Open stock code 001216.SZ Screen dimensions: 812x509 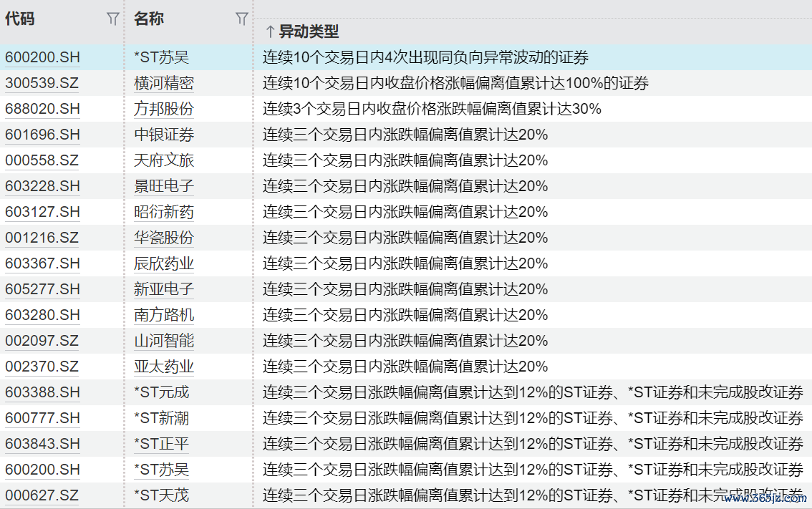pyautogui.click(x=42, y=238)
